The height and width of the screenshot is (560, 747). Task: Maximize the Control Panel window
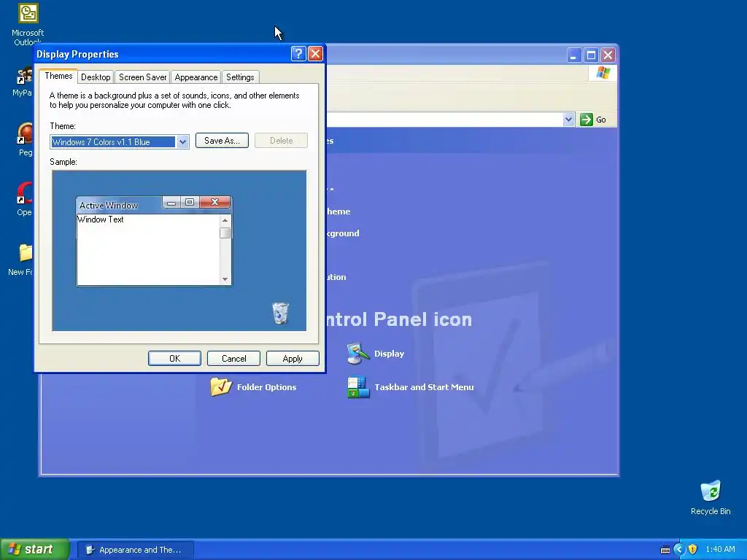coord(591,55)
